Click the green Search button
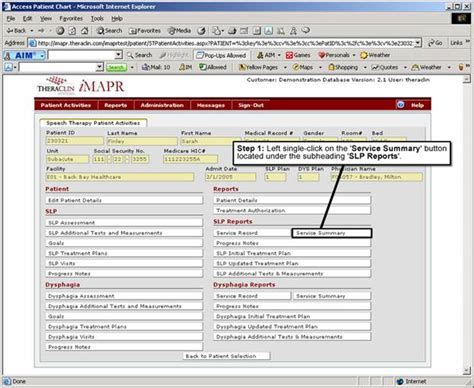Image resolution: width=474 pixels, height=388 pixels. [x=116, y=67]
